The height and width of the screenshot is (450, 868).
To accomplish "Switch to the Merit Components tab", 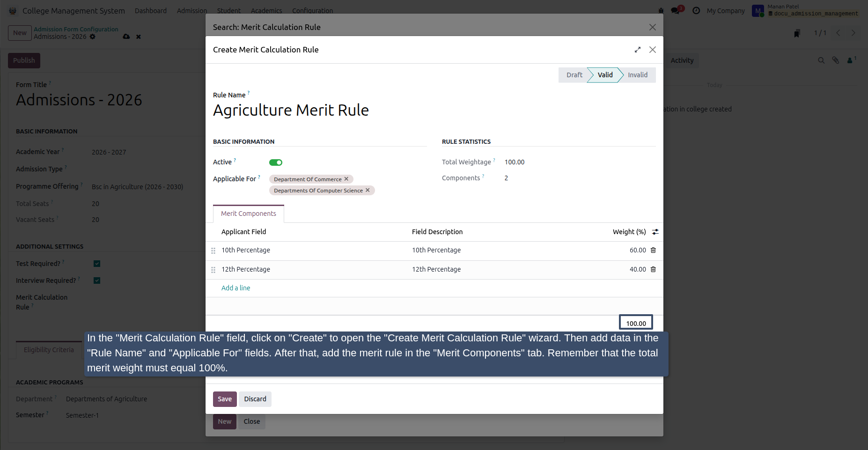I will pyautogui.click(x=249, y=214).
